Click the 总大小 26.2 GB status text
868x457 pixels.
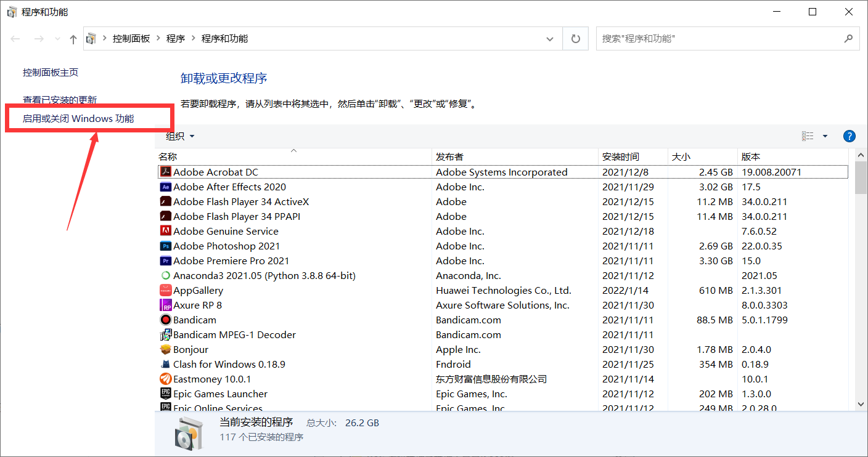point(343,423)
